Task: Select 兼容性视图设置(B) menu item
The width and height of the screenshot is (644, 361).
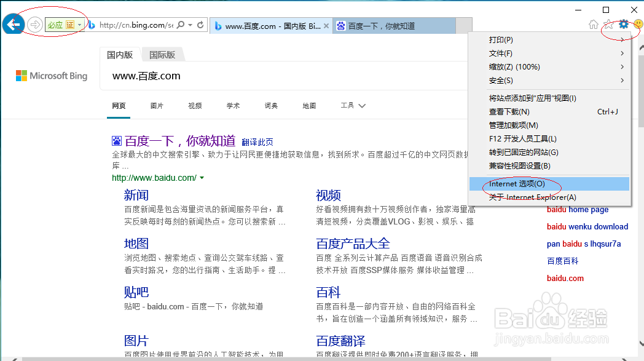Action: (x=549, y=166)
